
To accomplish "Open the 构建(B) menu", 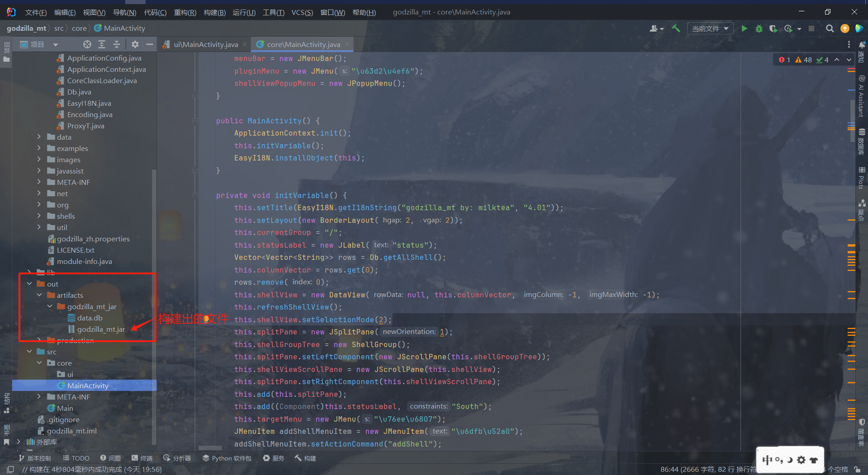I will (x=215, y=12).
